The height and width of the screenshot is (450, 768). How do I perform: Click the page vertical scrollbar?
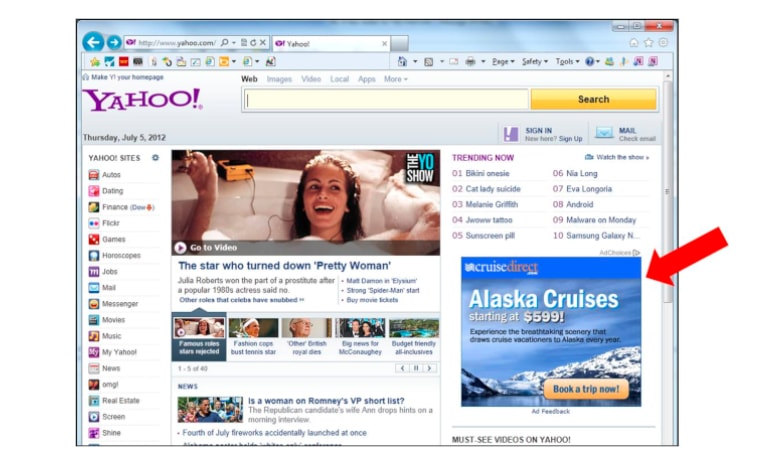click(667, 191)
